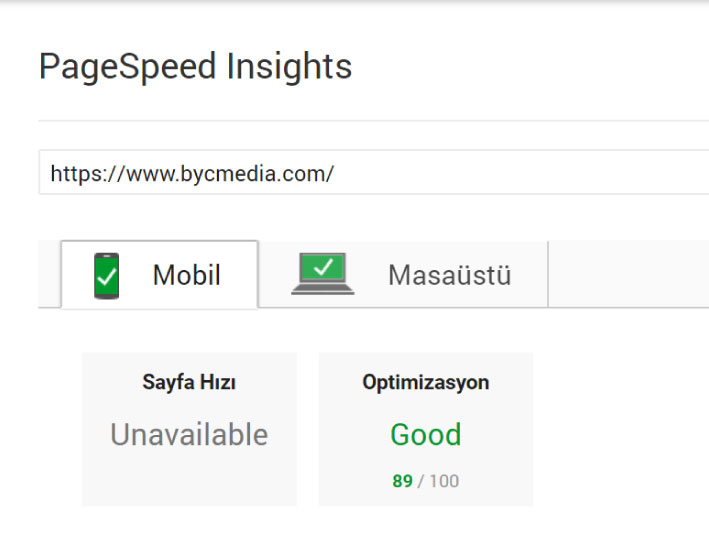Click the empty tab bar area right of Masaüstü
The width and height of the screenshot is (709, 534).
point(629,274)
